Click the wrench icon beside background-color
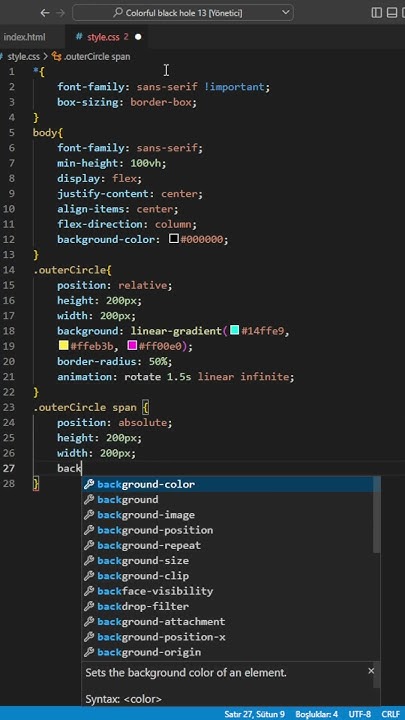 89,484
